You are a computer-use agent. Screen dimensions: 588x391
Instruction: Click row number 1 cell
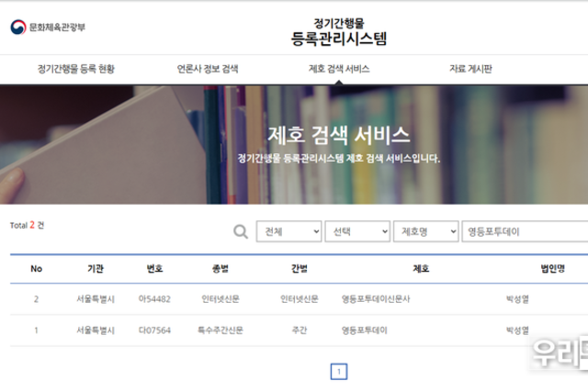pos(37,330)
